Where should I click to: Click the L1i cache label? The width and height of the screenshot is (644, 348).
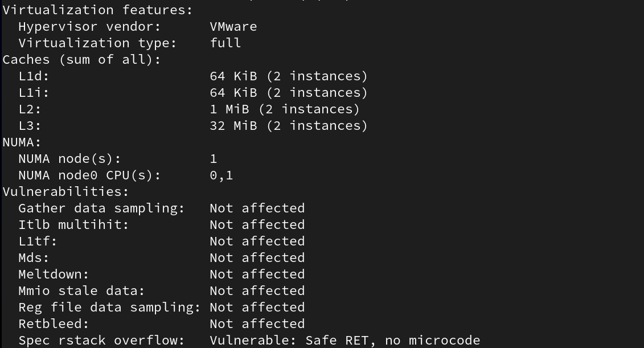(x=34, y=93)
